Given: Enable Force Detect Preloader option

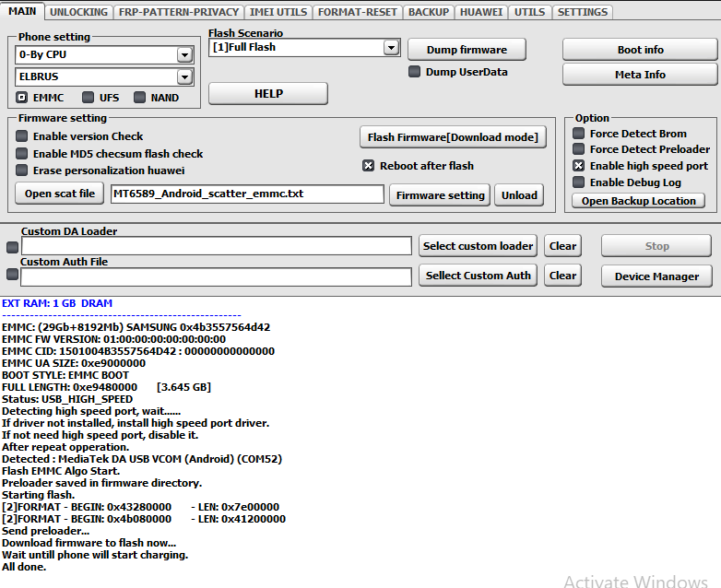Looking at the screenshot, I should [578, 149].
